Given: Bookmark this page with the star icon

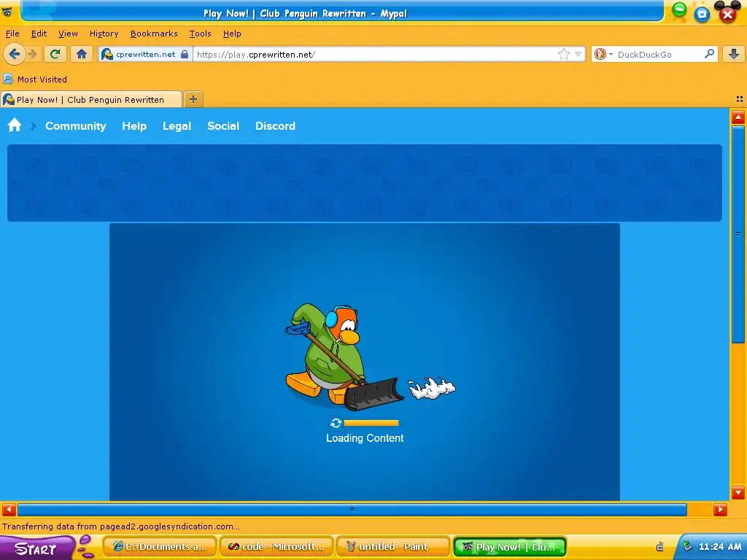Looking at the screenshot, I should [x=564, y=54].
